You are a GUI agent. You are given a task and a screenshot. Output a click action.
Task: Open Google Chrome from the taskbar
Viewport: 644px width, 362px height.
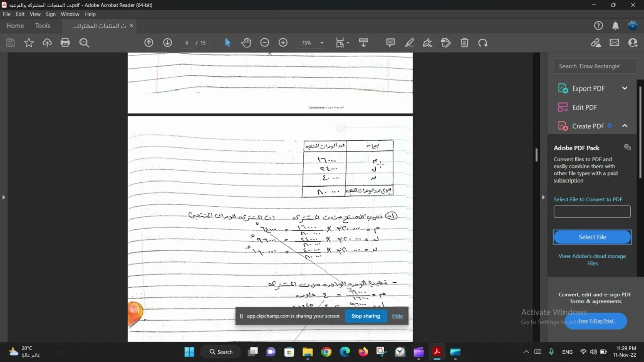(326, 352)
